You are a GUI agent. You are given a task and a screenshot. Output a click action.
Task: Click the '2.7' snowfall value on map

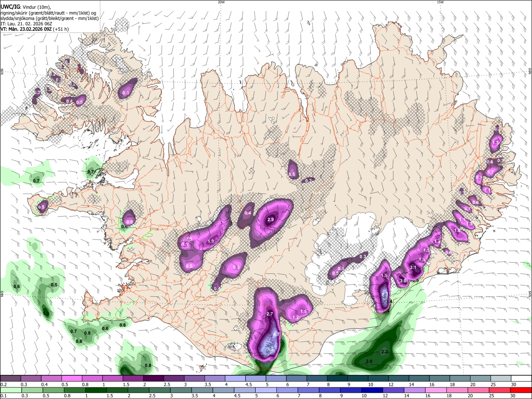[269, 314]
